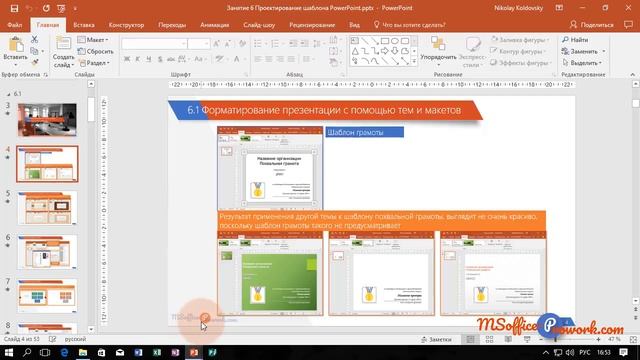Switch to the Вставка tab
Viewport: 640px width, 360px height.
(84, 25)
